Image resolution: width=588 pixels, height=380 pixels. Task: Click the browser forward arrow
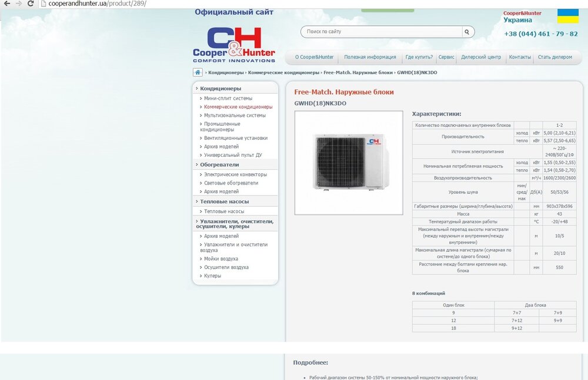pyautogui.click(x=19, y=4)
